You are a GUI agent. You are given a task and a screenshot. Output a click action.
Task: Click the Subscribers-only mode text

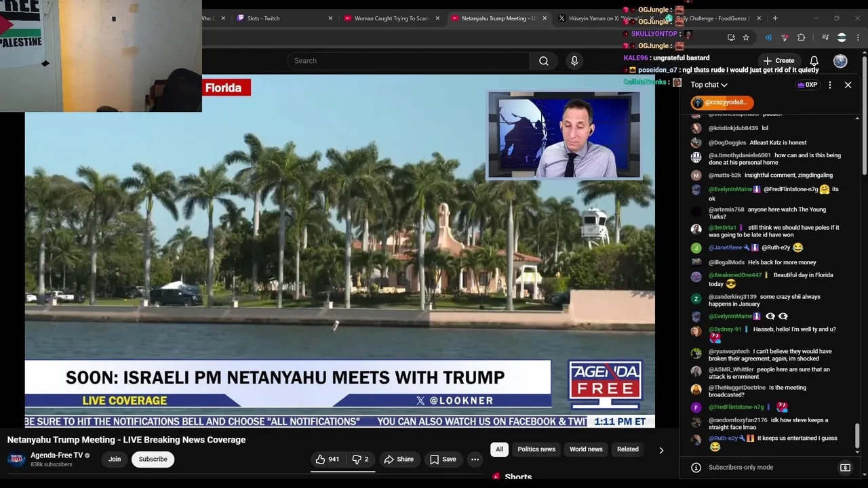741,468
